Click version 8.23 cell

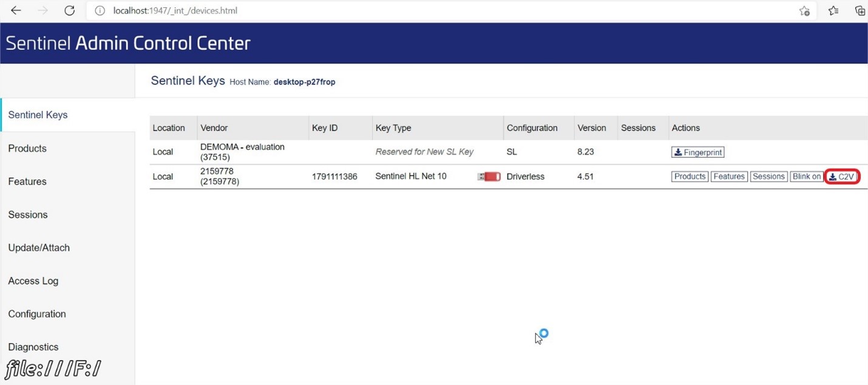tap(585, 152)
